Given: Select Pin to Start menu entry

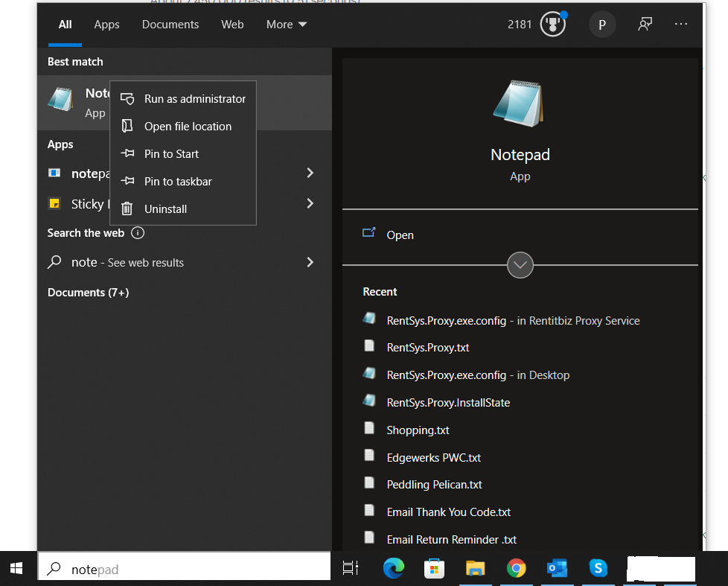Looking at the screenshot, I should (183, 153).
